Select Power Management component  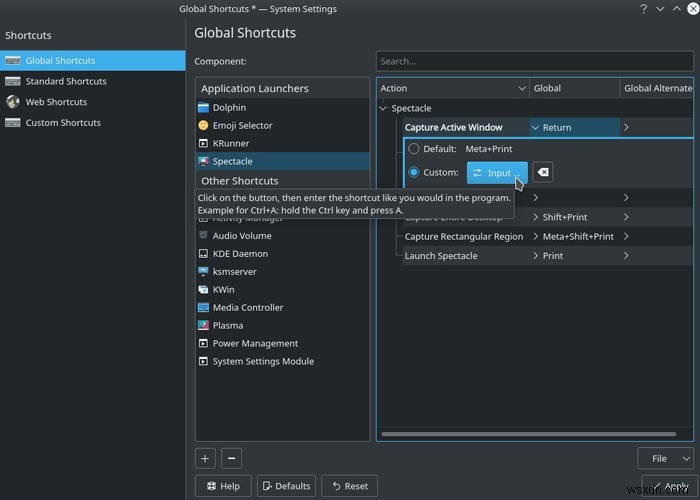tap(283, 343)
